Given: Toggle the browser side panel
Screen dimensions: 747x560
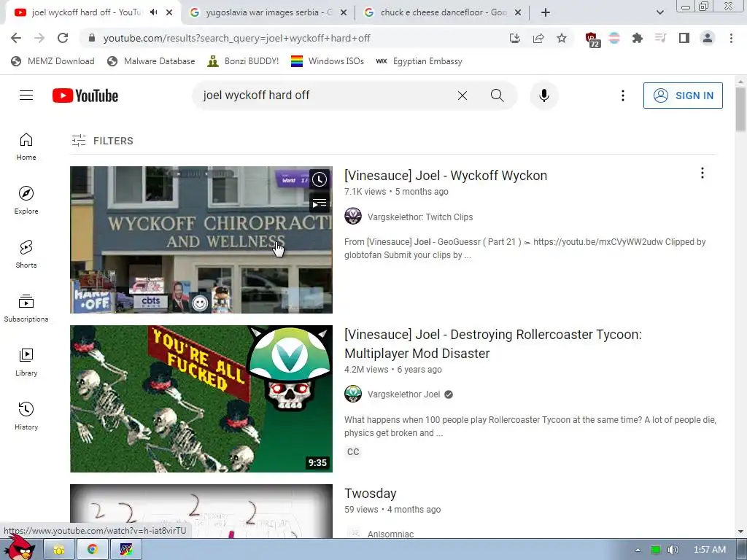Looking at the screenshot, I should [x=684, y=38].
